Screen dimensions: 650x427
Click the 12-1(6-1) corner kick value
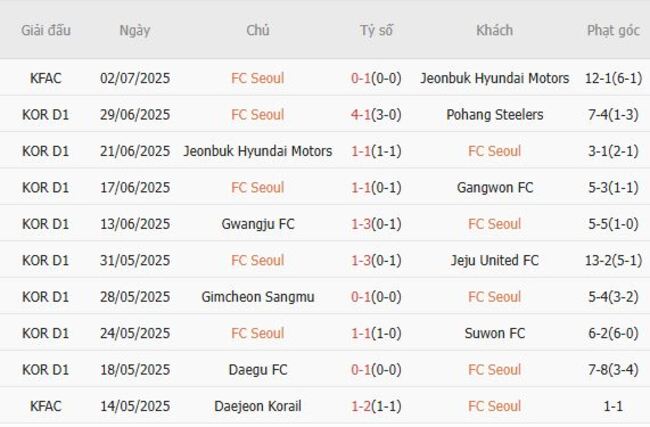(x=613, y=78)
